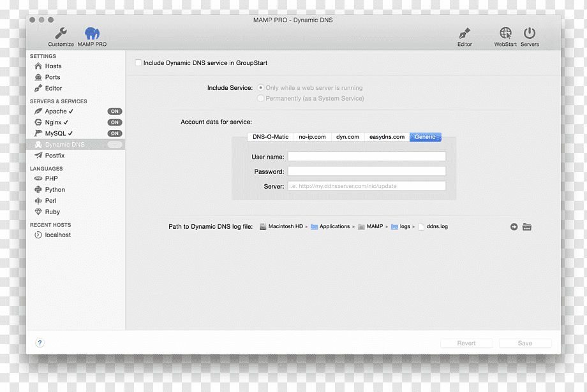Select Hosts house icon in sidebar
Image resolution: width=587 pixels, height=392 pixels.
38,66
